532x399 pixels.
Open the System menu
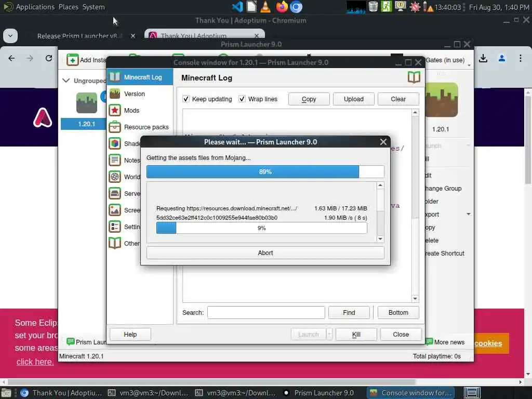tap(94, 7)
